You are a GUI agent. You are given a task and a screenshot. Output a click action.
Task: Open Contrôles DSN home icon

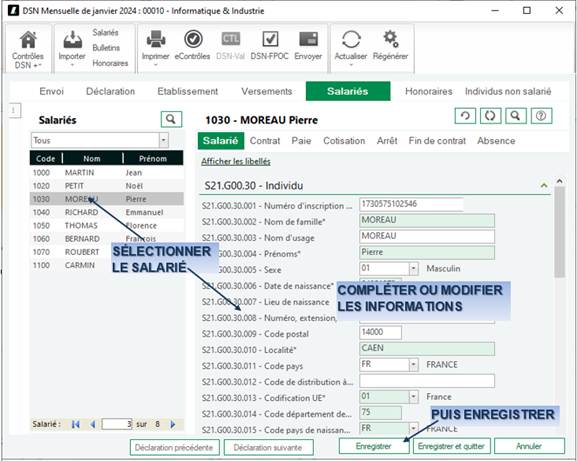click(28, 40)
